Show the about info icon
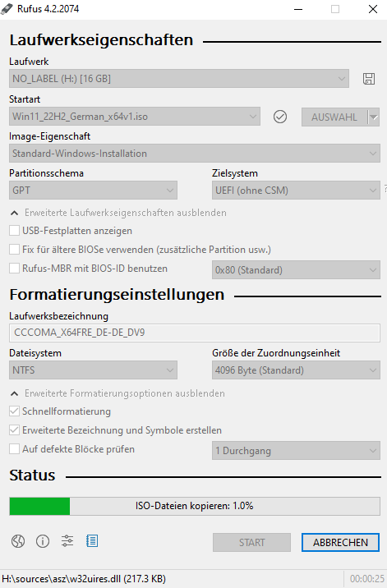 43,541
